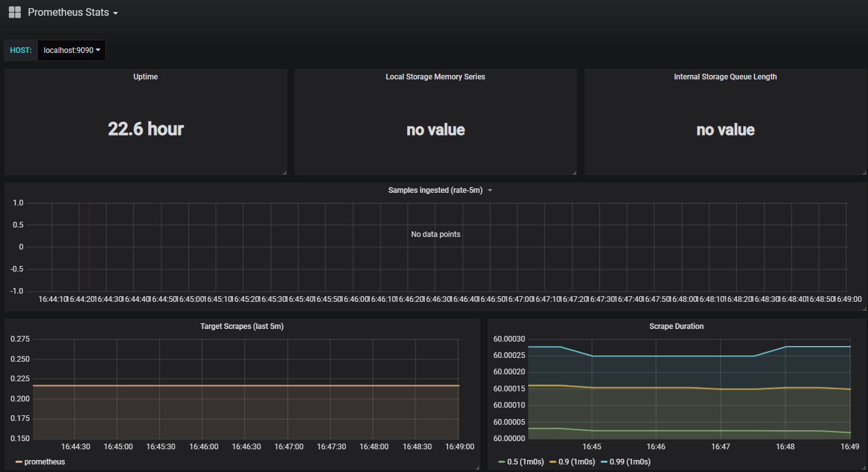Click the blue 0.99 legend color line
The image size is (868, 472).
click(x=603, y=462)
